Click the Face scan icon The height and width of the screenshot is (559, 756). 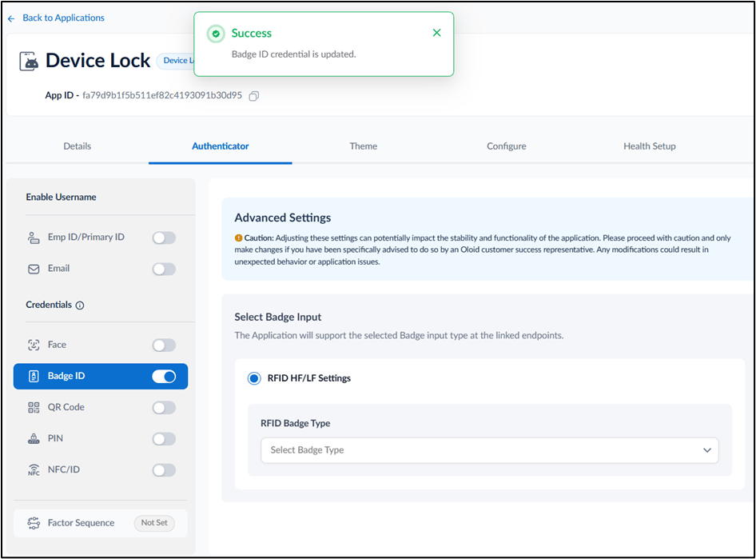(34, 345)
